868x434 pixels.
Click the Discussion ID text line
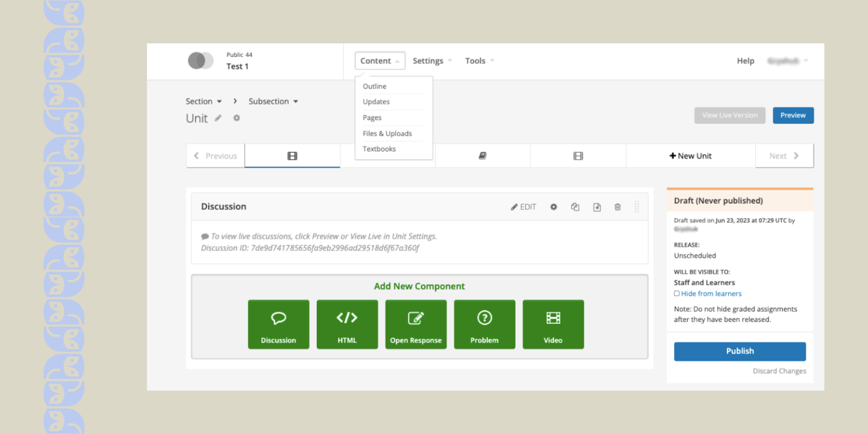click(310, 248)
